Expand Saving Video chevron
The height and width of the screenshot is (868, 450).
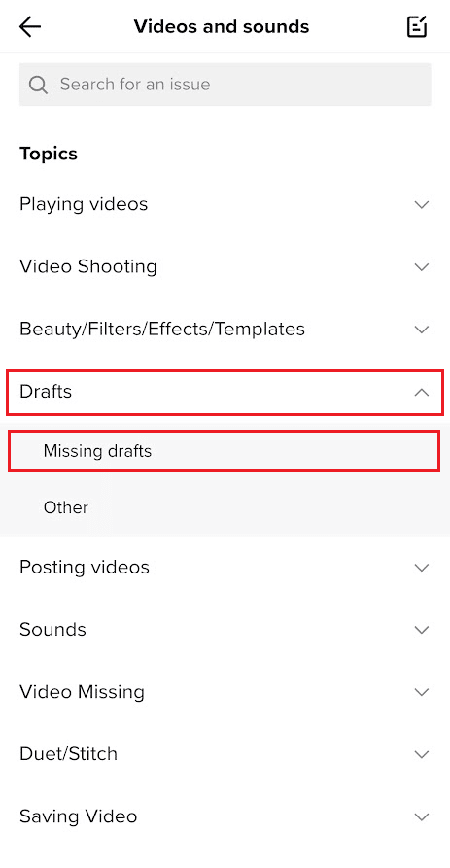pyautogui.click(x=422, y=817)
